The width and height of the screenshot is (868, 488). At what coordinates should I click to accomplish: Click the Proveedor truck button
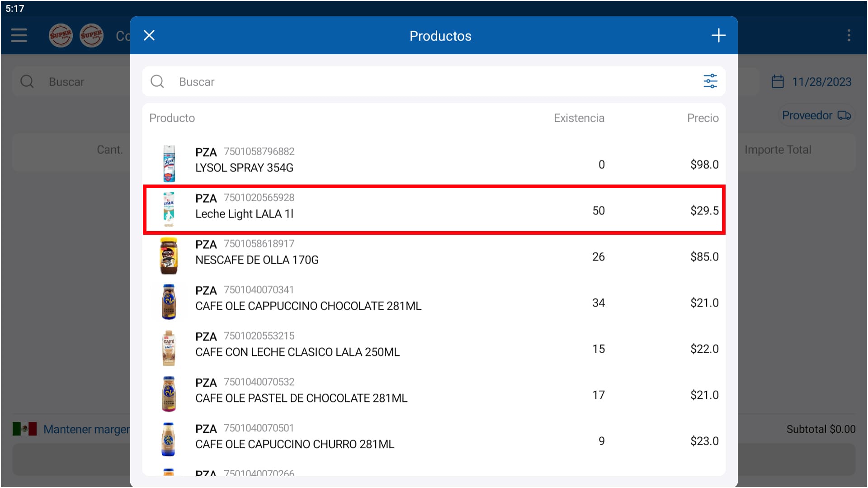tap(816, 116)
